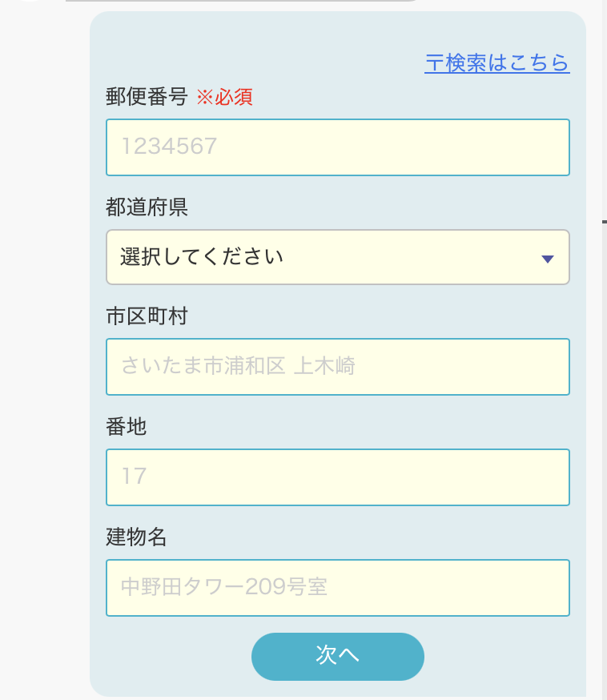This screenshot has height=700, width=607.
Task: Open the 都道府県 prefecture dropdown
Action: click(x=337, y=257)
